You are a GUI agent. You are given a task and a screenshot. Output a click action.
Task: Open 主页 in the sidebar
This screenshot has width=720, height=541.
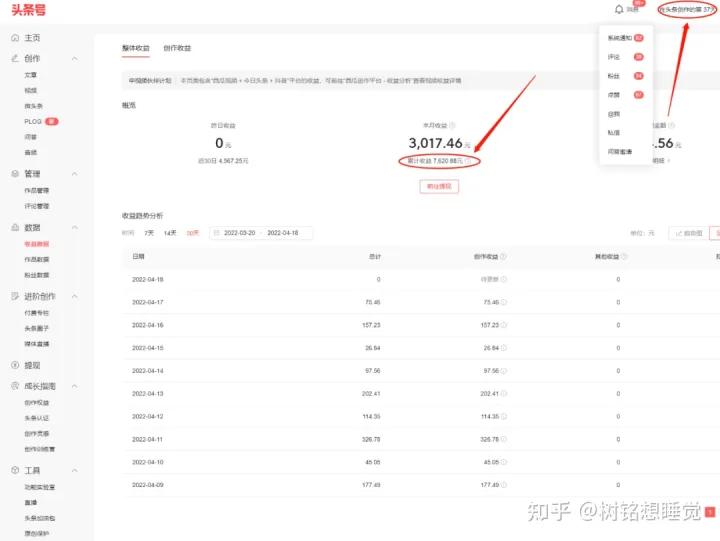pyautogui.click(x=32, y=38)
